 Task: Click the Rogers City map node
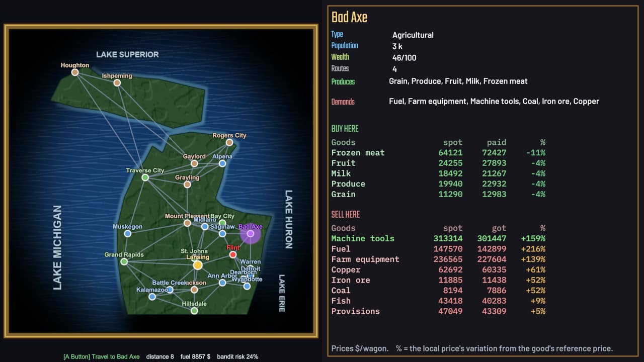coord(229,142)
